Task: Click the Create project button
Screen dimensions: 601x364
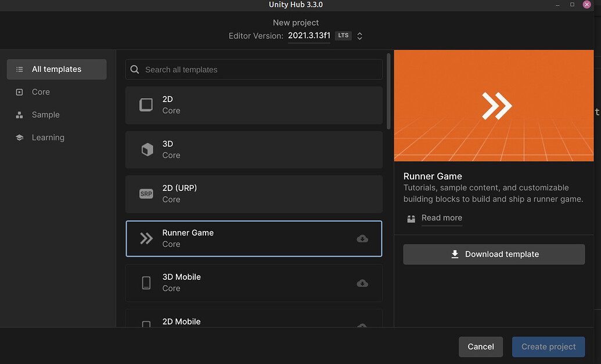Action: (548, 347)
